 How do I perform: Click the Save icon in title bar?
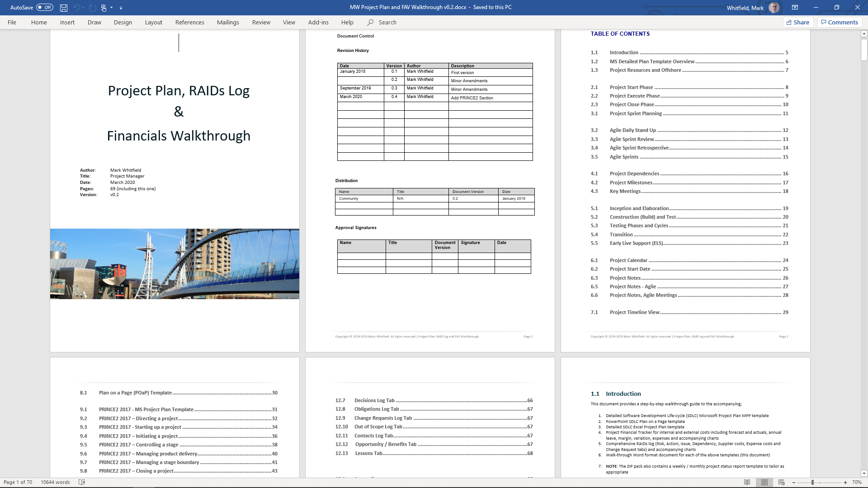[64, 8]
